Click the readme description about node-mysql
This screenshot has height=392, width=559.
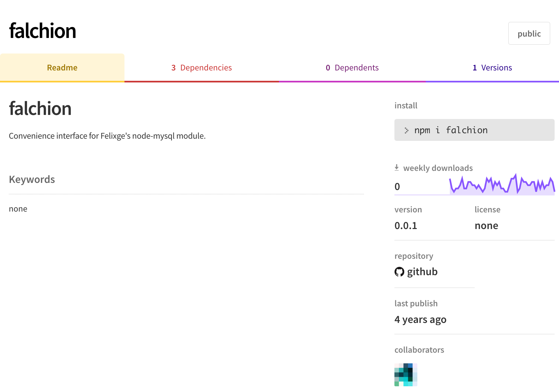(x=107, y=136)
